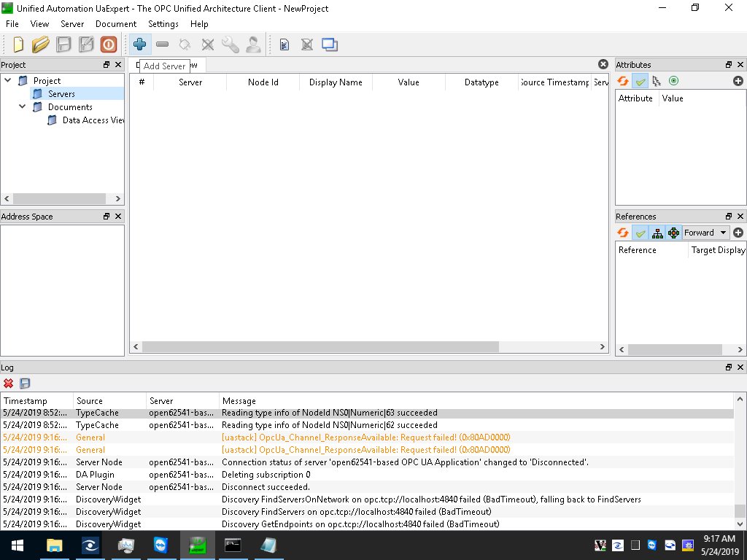Image resolution: width=747 pixels, height=560 pixels.
Task: Click the plus icon in References panel
Action: (x=738, y=233)
